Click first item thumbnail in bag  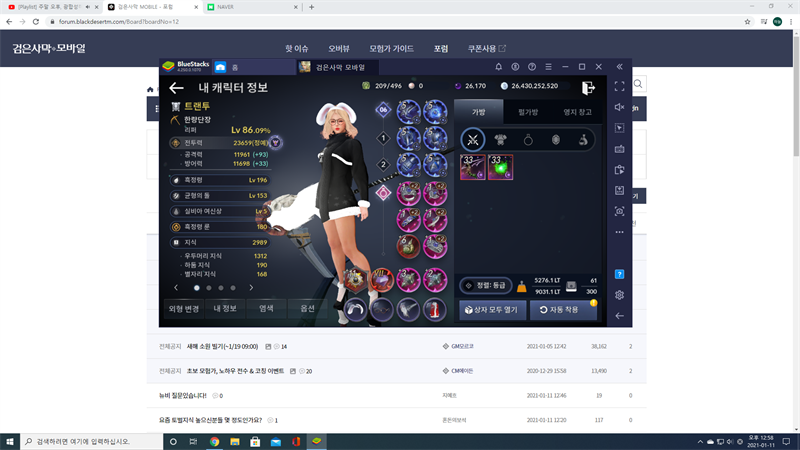[473, 167]
